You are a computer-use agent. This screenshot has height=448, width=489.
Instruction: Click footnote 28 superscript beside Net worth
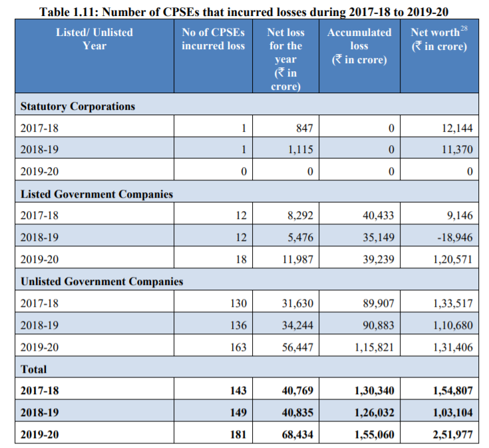pyautogui.click(x=464, y=29)
